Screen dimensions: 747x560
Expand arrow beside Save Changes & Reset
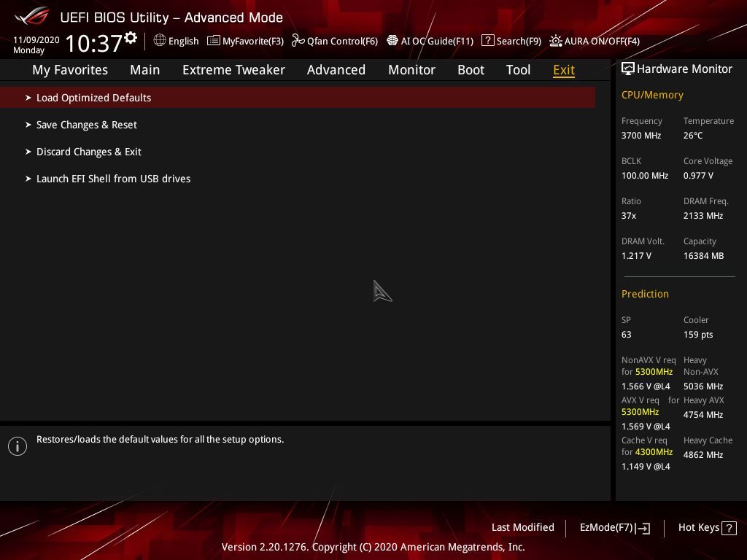[28, 125]
